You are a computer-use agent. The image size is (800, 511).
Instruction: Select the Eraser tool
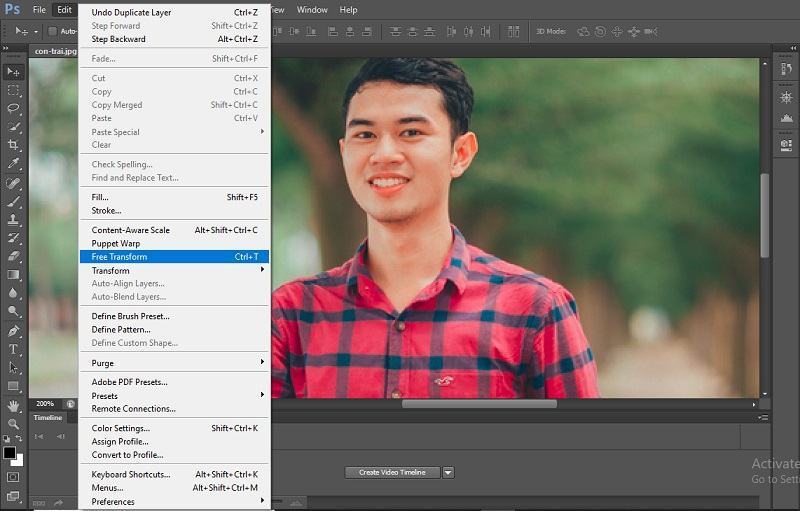[x=13, y=256]
